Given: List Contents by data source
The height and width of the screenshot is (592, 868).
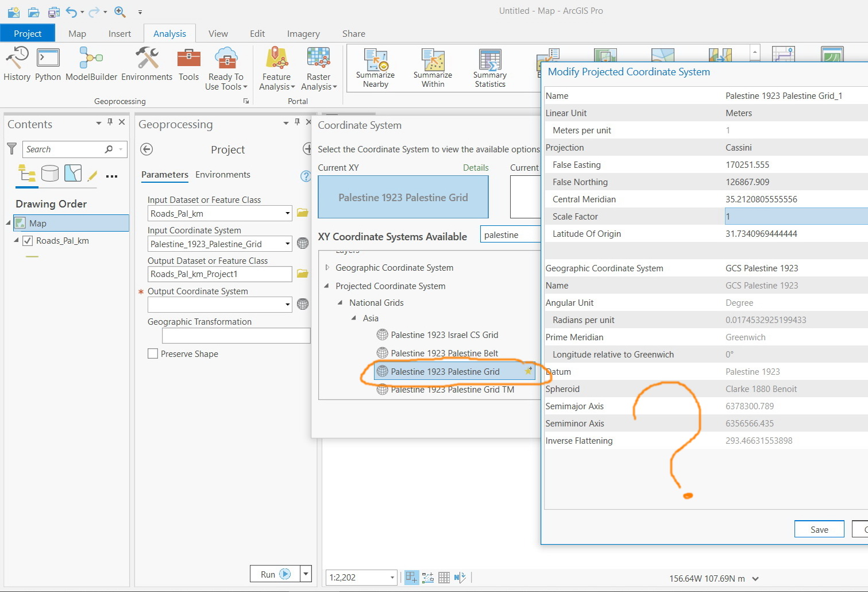Looking at the screenshot, I should click(50, 173).
